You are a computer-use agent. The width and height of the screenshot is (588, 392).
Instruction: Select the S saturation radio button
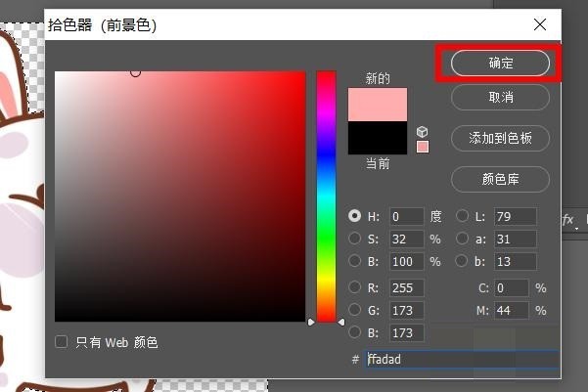click(x=355, y=239)
